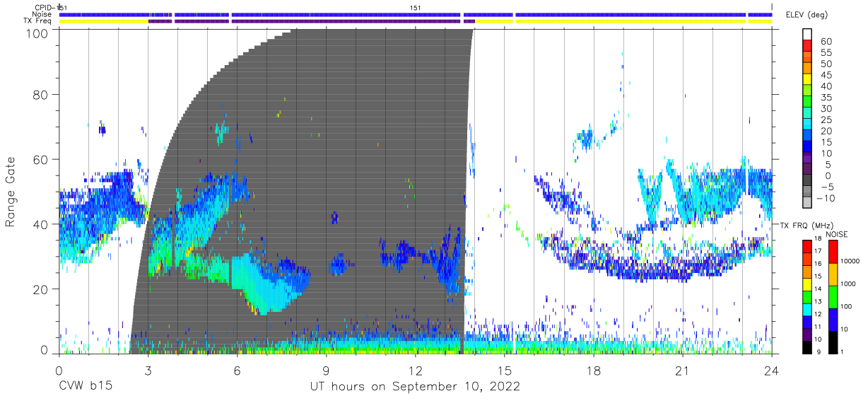
Task: Click the blue segment of the NOISE bar
Action: tap(834, 319)
